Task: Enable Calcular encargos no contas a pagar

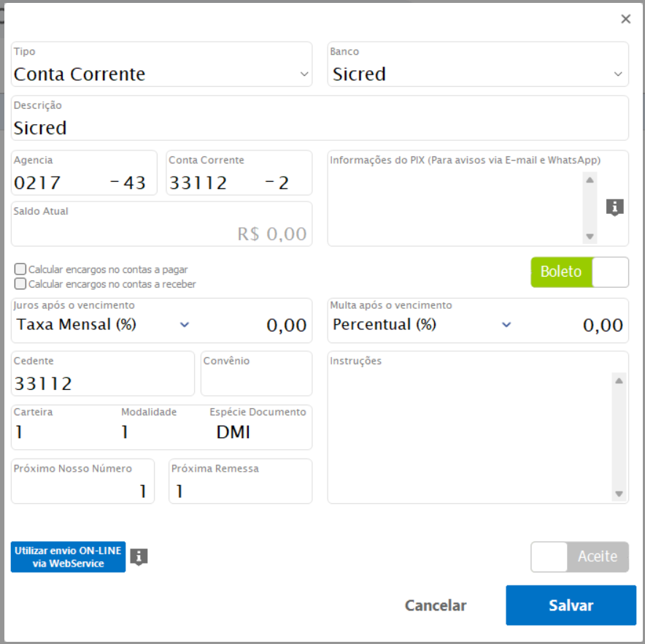Action: pyautogui.click(x=20, y=269)
